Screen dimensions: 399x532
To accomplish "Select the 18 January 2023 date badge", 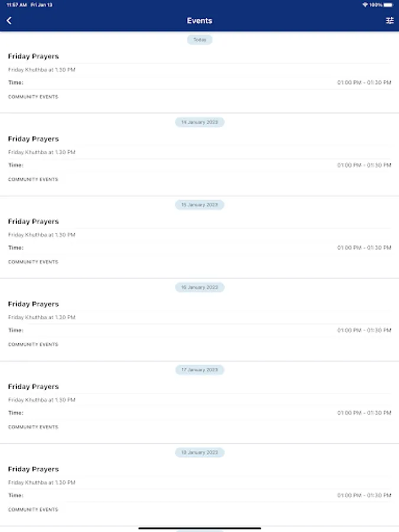I will coord(200,452).
